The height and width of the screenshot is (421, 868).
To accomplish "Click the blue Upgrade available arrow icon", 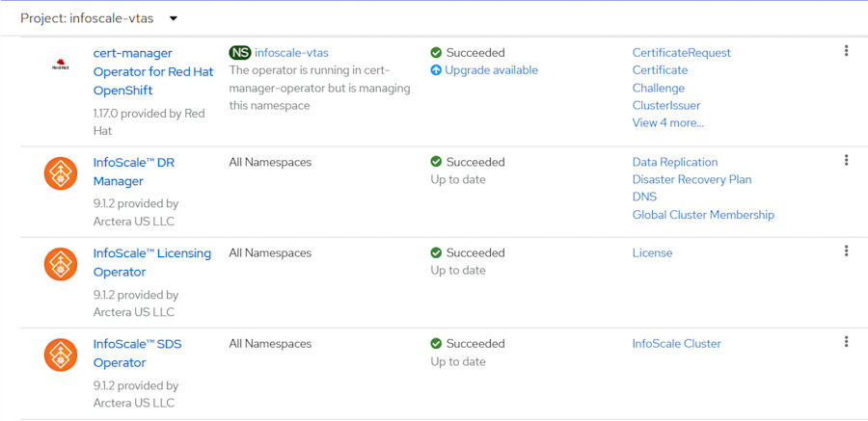I will click(x=436, y=70).
